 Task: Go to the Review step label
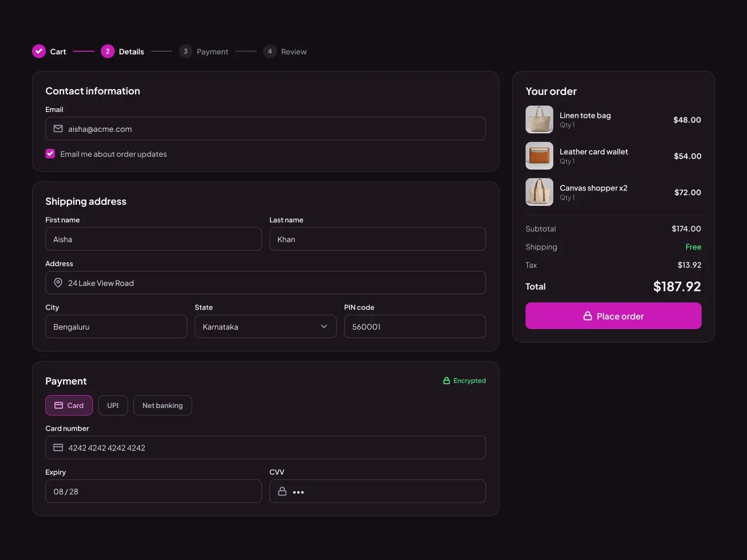point(294,52)
